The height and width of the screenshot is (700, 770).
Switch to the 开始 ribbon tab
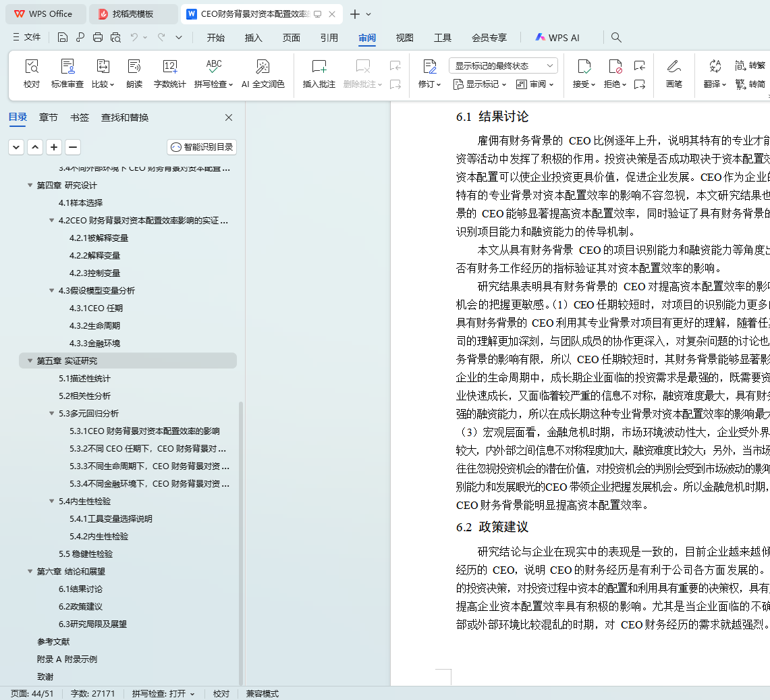pyautogui.click(x=215, y=38)
